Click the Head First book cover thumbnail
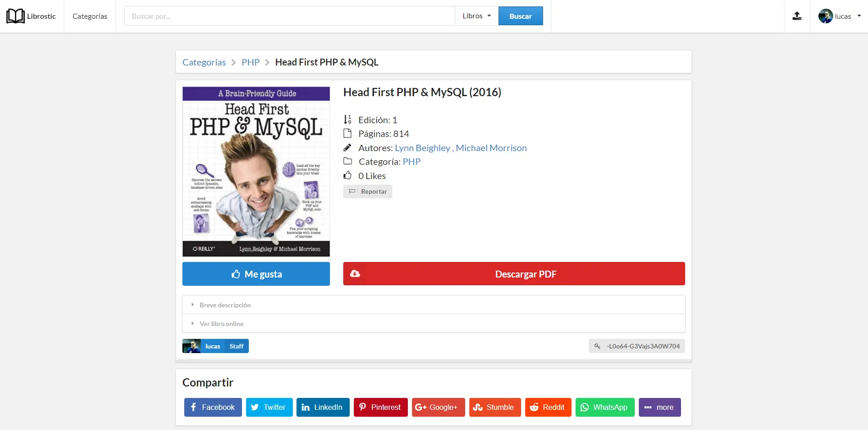Screen dimensions: 868x430 256,172
